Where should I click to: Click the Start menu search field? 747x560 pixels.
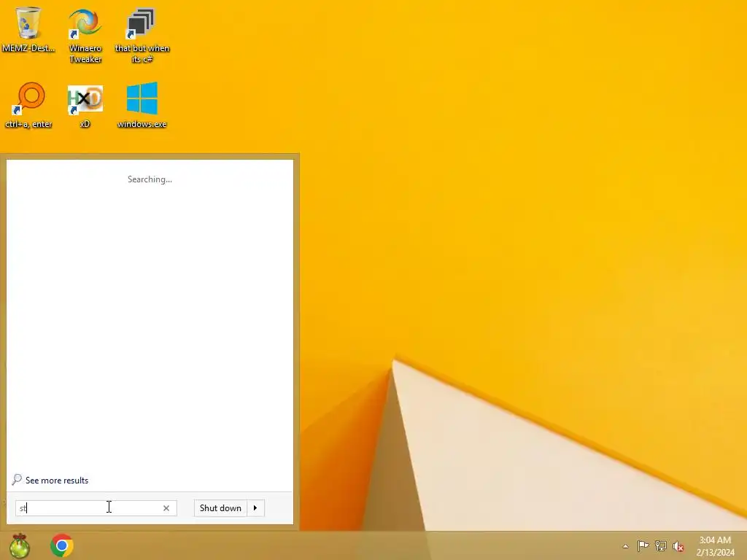tap(96, 508)
